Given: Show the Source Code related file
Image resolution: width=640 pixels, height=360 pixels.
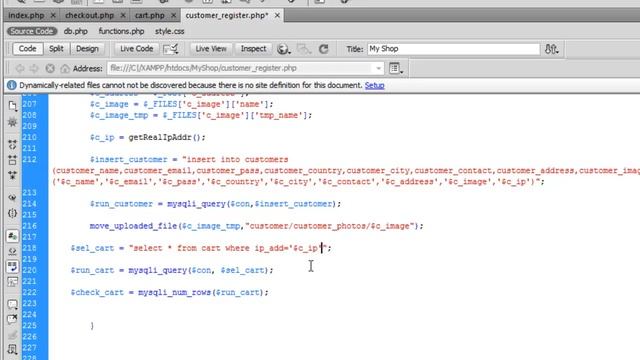Looking at the screenshot, I should (31, 31).
